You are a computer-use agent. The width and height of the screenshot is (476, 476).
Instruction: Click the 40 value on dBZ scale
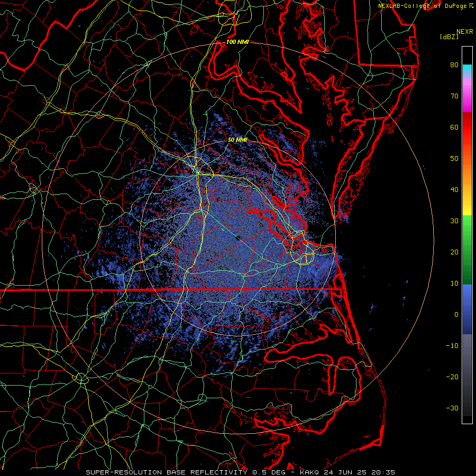(x=454, y=190)
